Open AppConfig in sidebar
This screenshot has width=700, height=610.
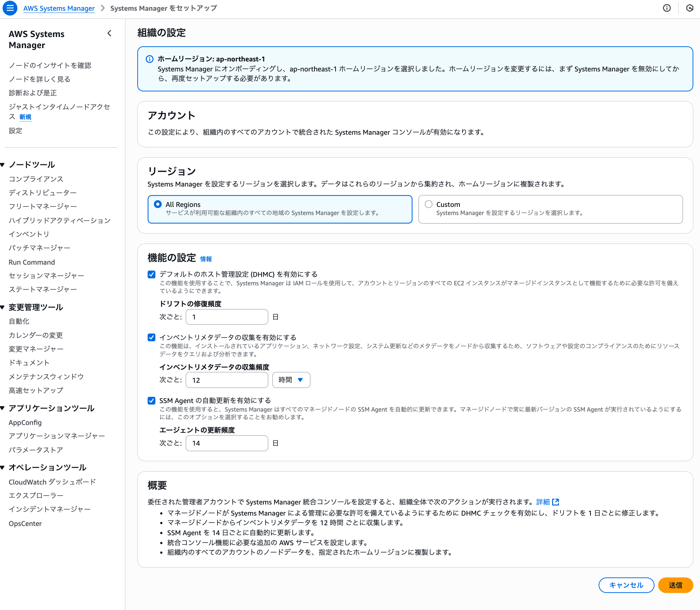coord(25,423)
